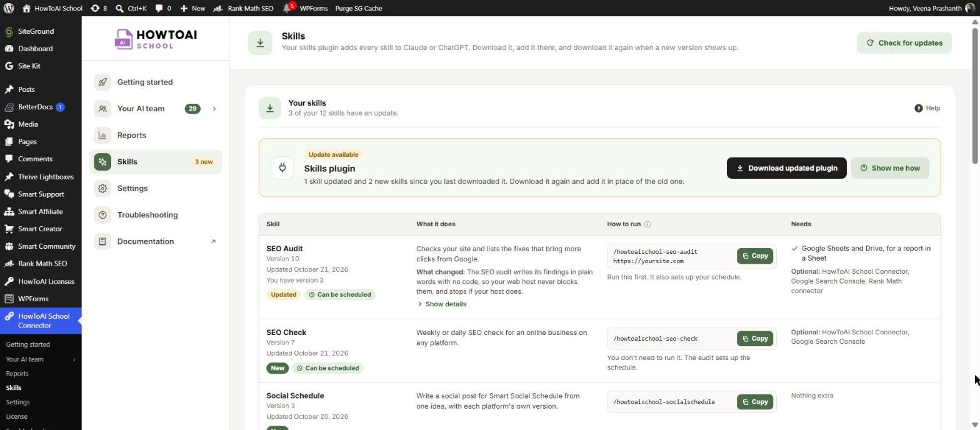Viewport: 980px width, 430px height.
Task: Open Thrive Lightboxes menu item
Action: [41, 177]
